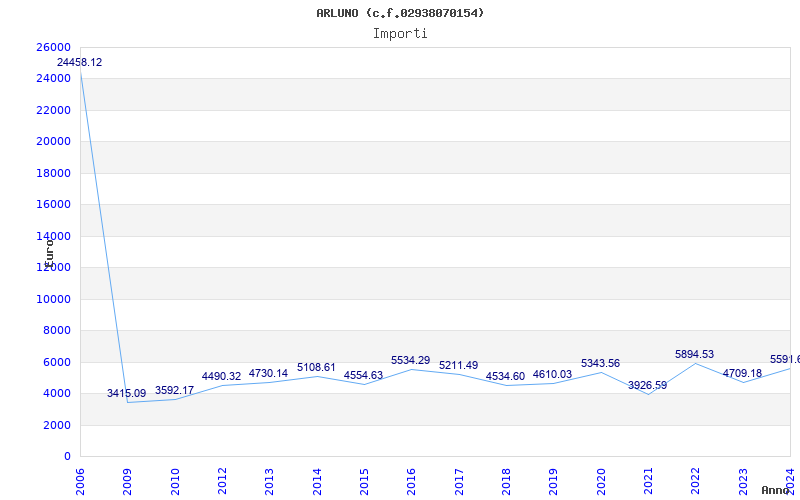
Task: Click the 26000 y-axis tick label
Action: pyautogui.click(x=54, y=47)
